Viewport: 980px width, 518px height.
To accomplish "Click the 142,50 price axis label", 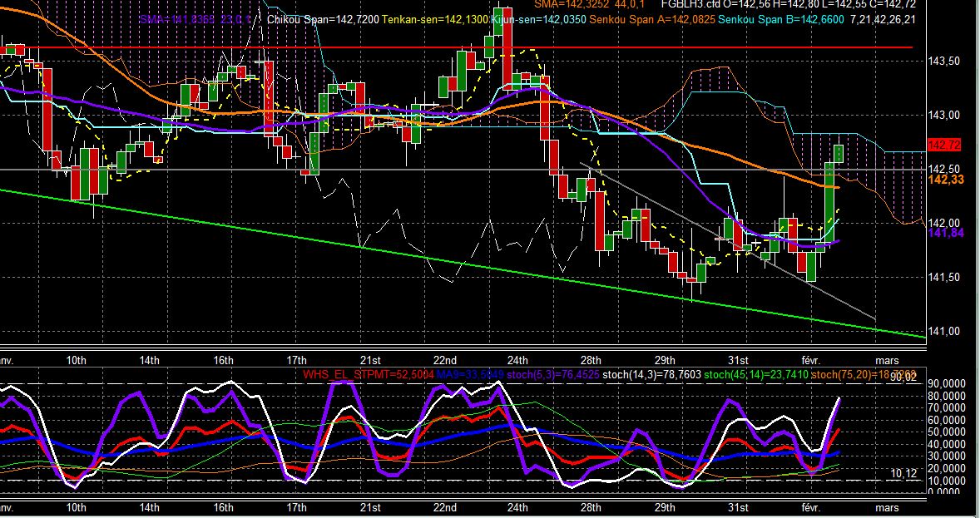I will (x=943, y=170).
